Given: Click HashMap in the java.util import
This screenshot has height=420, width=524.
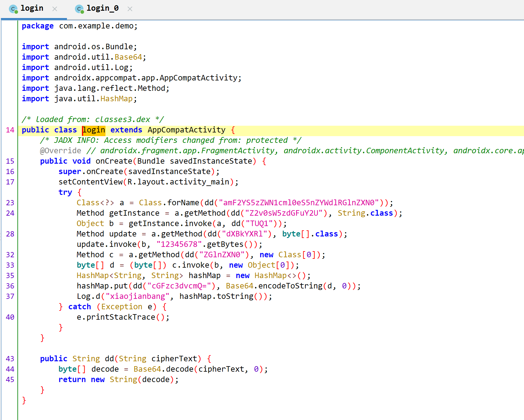Looking at the screenshot, I should coord(116,99).
